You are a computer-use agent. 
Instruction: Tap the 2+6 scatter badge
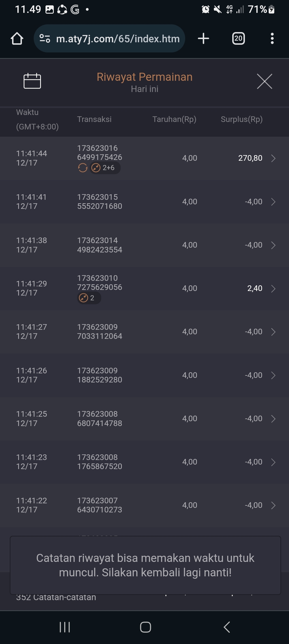[105, 168]
